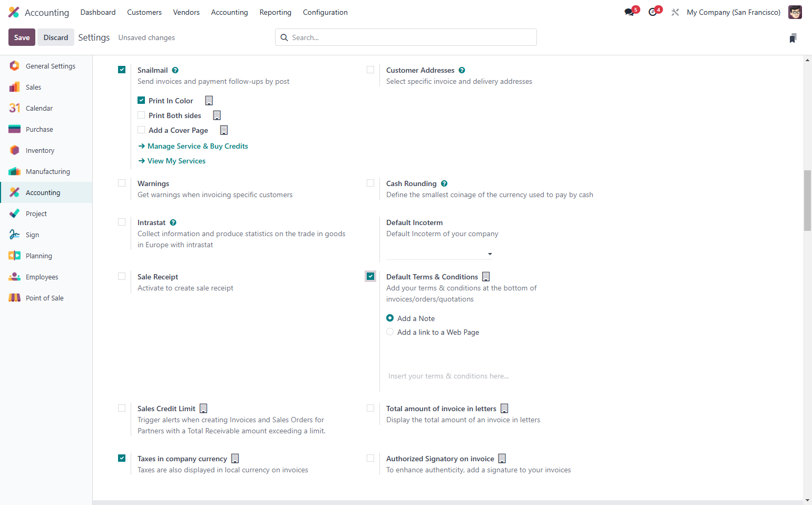Open the Customers menu
This screenshot has height=505, width=812.
coord(144,12)
